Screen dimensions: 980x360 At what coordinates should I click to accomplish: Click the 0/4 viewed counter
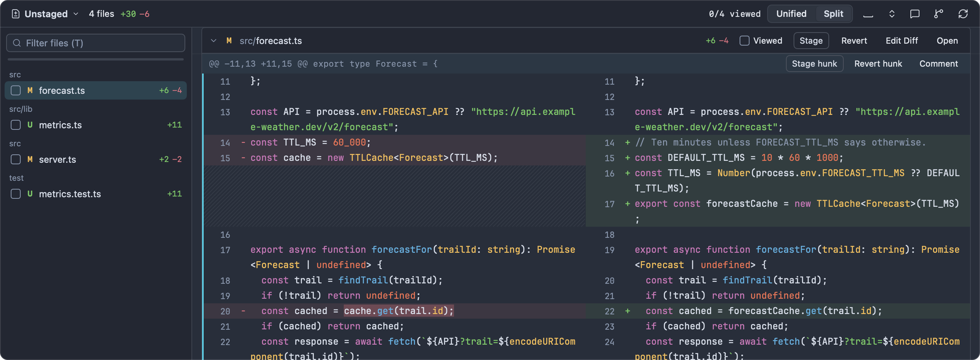(x=735, y=14)
